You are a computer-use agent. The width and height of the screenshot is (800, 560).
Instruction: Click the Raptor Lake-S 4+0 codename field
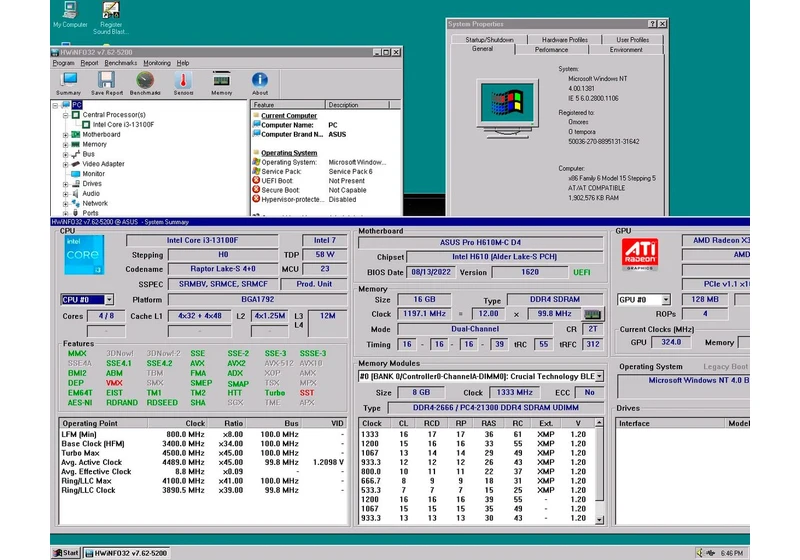pyautogui.click(x=223, y=269)
